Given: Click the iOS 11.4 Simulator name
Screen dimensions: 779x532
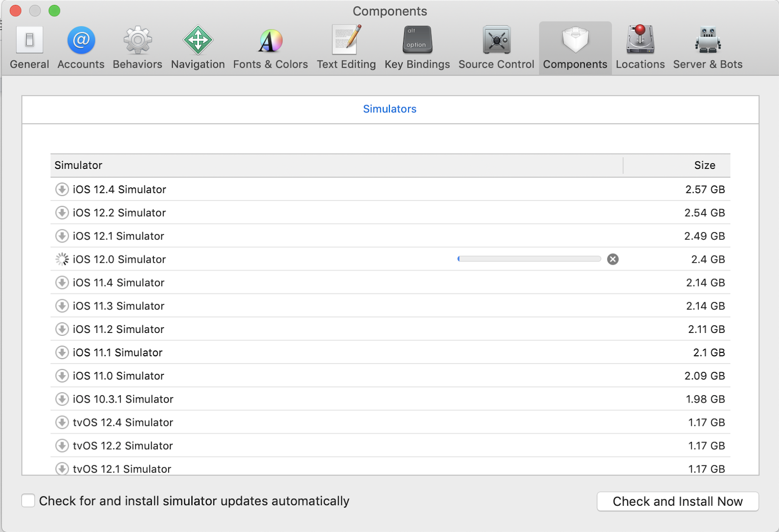Looking at the screenshot, I should (119, 283).
